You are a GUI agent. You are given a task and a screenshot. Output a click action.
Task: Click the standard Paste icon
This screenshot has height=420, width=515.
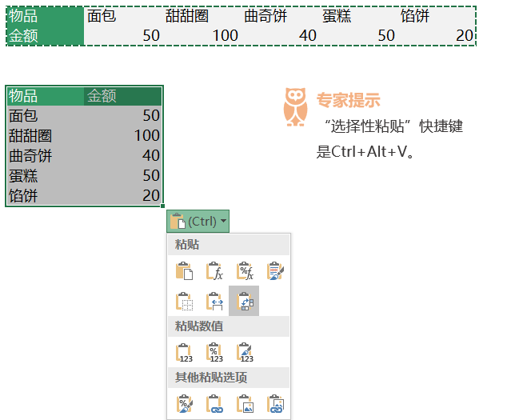(184, 272)
